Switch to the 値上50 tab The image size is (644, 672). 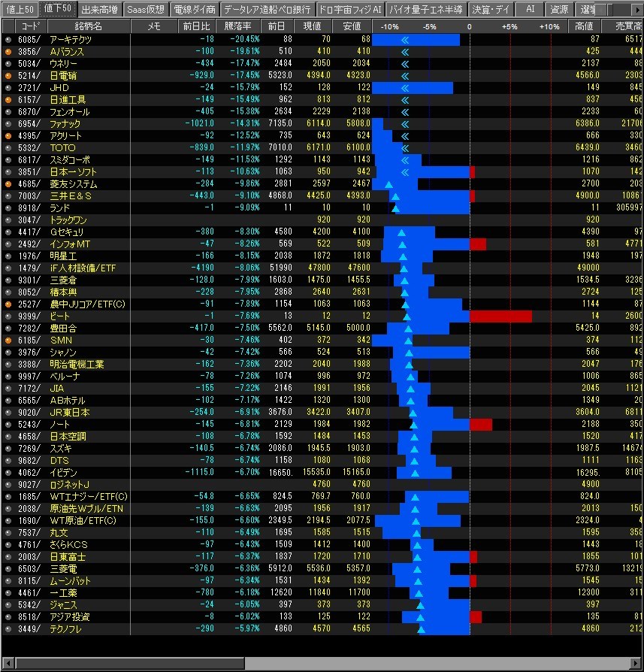[x=20, y=10]
